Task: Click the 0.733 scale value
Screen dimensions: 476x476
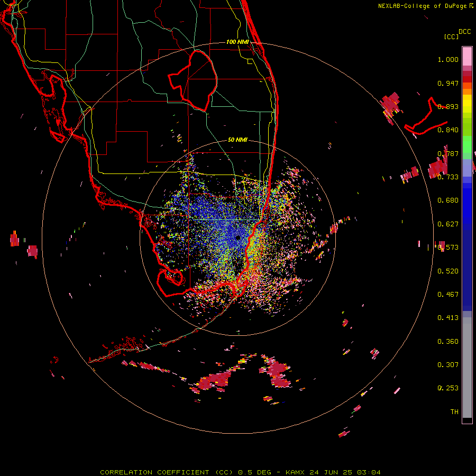Action: pos(448,177)
